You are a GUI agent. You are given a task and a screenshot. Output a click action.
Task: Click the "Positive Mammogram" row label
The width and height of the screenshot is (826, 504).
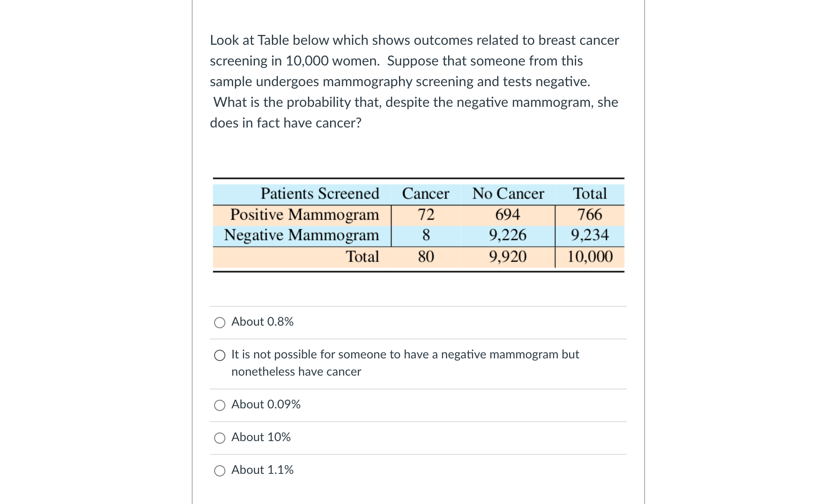coord(304,215)
